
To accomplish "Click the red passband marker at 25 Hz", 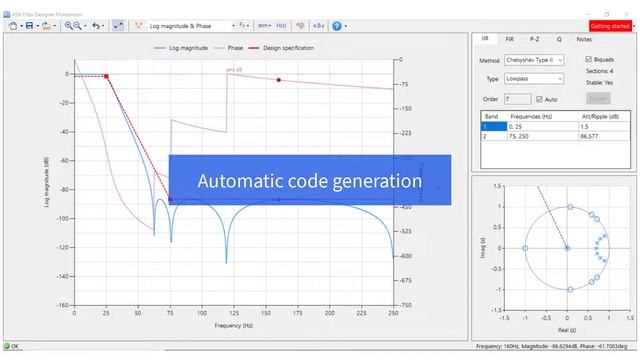I will coord(106,76).
